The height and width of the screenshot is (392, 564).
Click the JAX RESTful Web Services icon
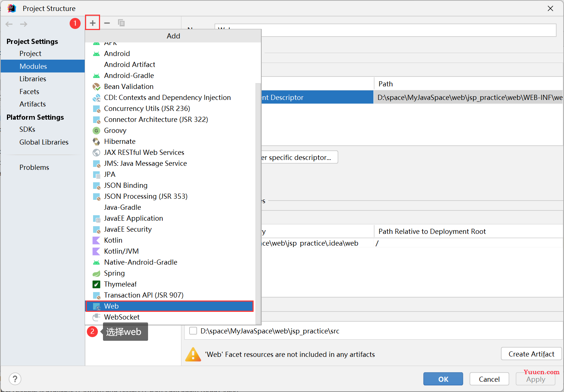(96, 153)
